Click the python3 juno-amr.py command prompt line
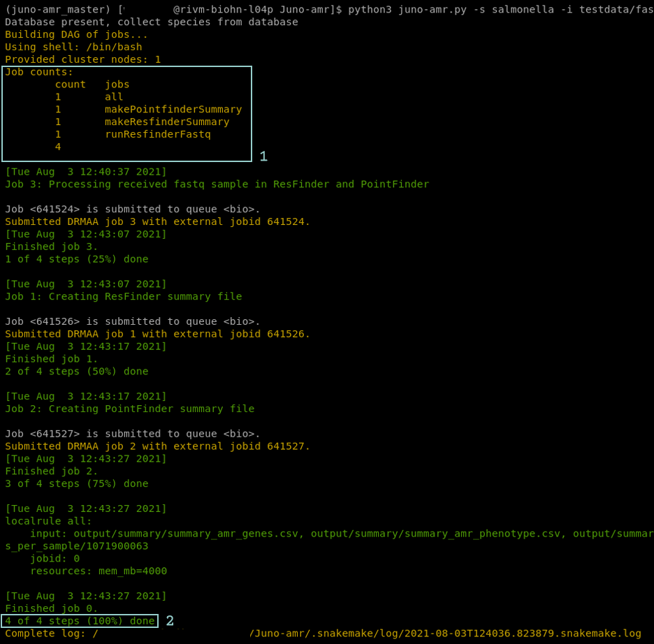Image resolution: width=654 pixels, height=644 pixels. 330,10
